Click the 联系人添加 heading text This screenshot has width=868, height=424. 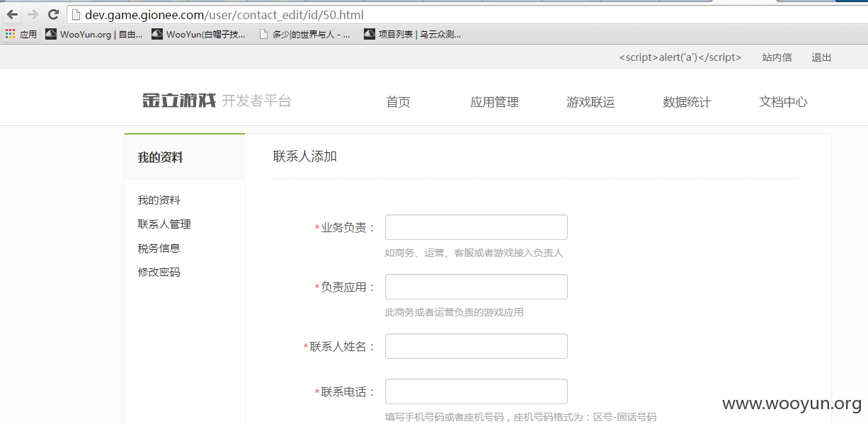pos(305,156)
